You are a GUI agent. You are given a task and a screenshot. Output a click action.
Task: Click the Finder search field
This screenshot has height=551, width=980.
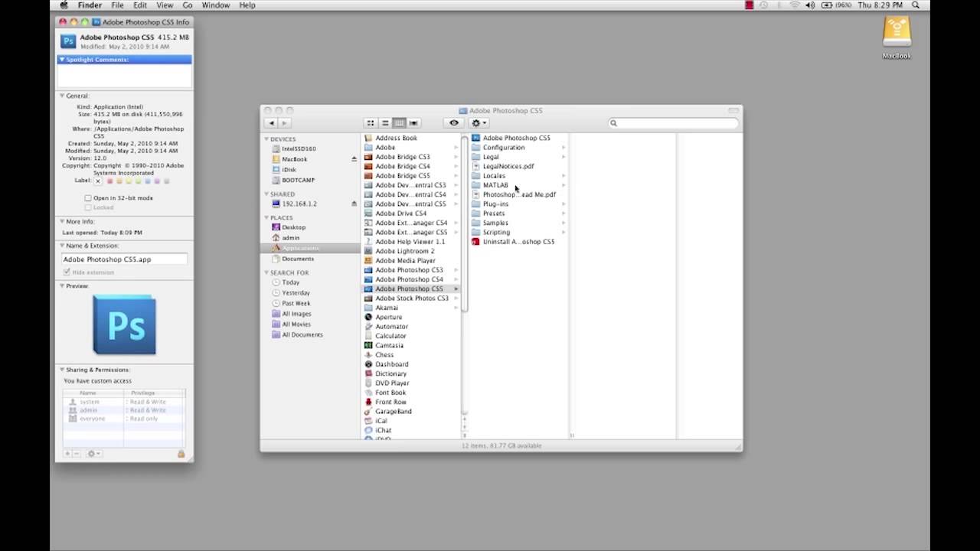click(x=674, y=122)
